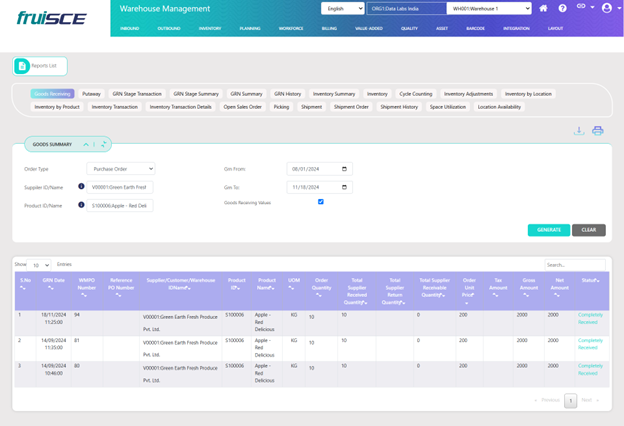Open the user profile account icon
624x426 pixels.
[606, 8]
